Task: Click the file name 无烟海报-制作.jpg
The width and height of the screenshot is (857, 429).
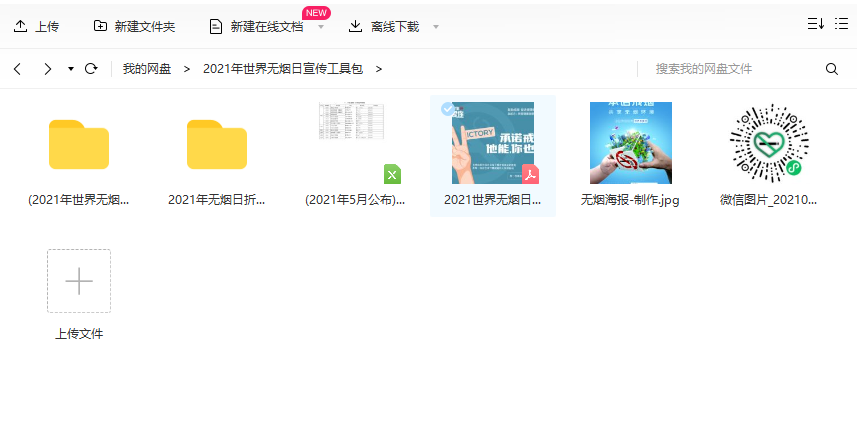Action: coord(630,200)
